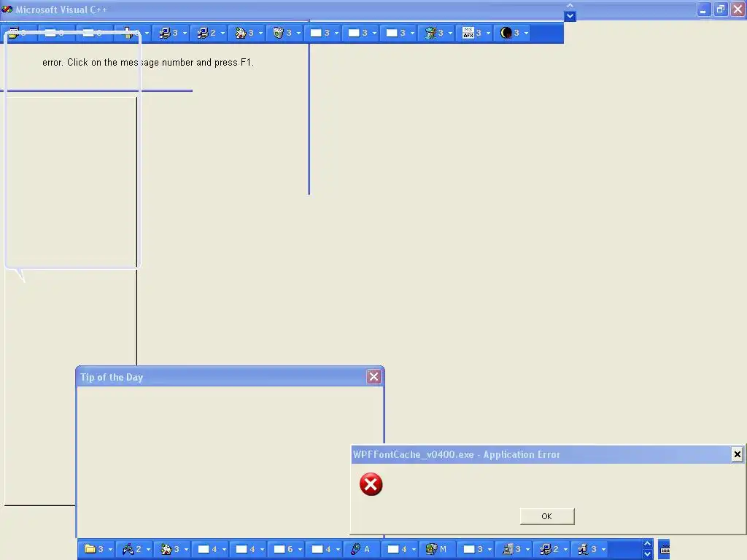The image size is (747, 560).
Task: Click the keyboard icon beside the bottom bar
Action: tap(665, 550)
